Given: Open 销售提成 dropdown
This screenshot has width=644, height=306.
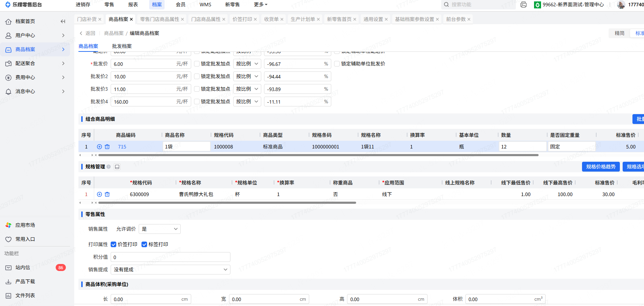Looking at the screenshot, I should coord(171,270).
